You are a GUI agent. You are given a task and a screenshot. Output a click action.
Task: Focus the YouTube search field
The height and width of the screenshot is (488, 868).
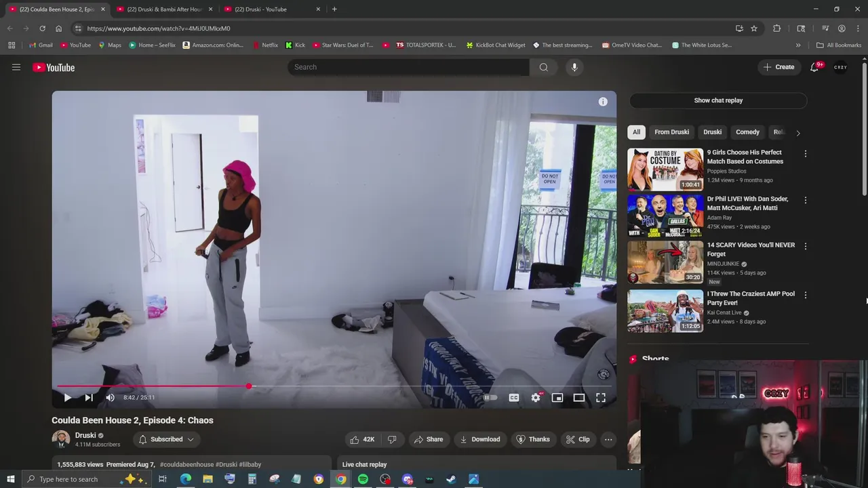tap(408, 67)
